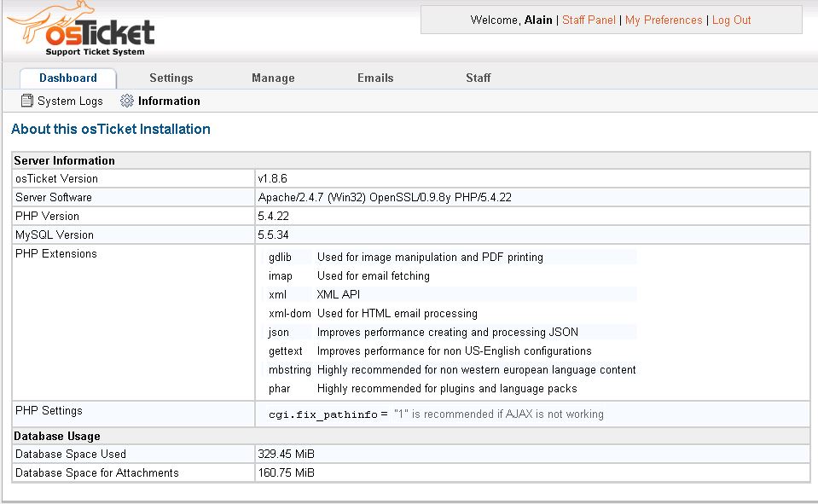The height and width of the screenshot is (504, 818).
Task: Click the json extension name
Action: [279, 333]
